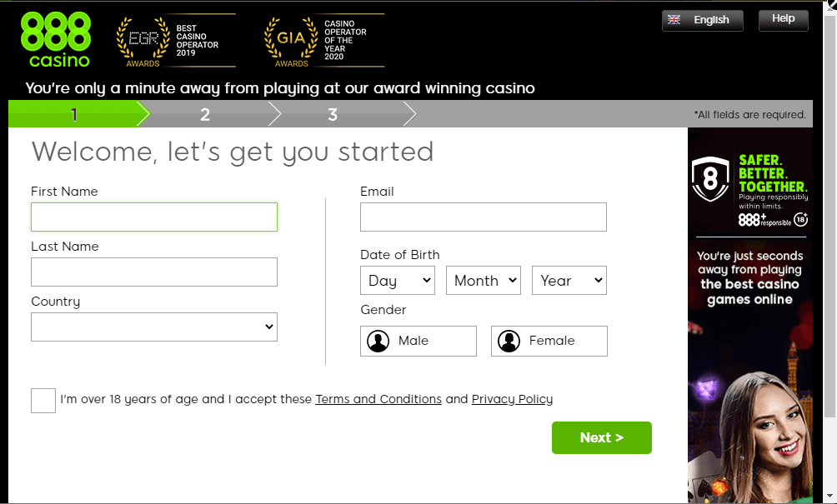The width and height of the screenshot is (837, 504).
Task: Click the 'Playing responsibly within limits' text
Action: pos(774,202)
